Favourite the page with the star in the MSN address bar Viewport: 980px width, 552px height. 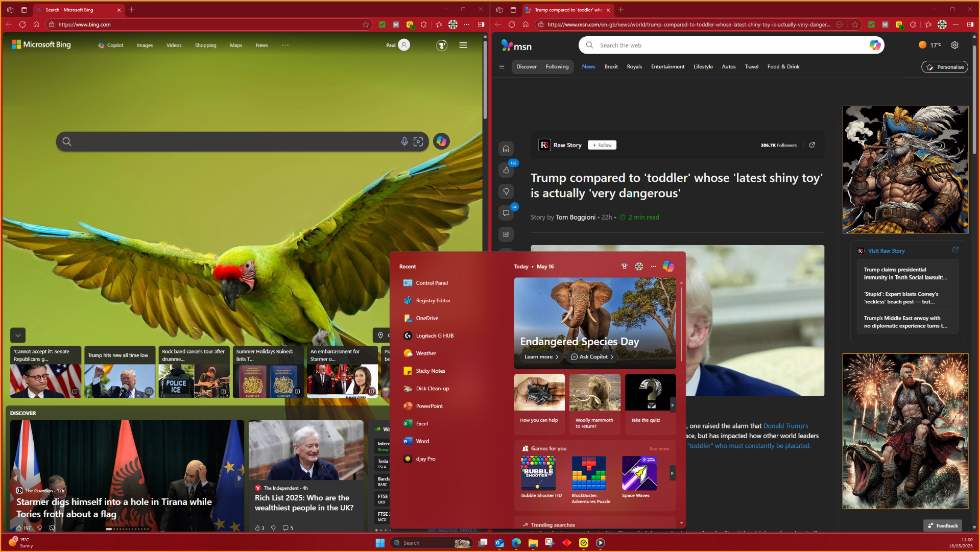[x=855, y=24]
